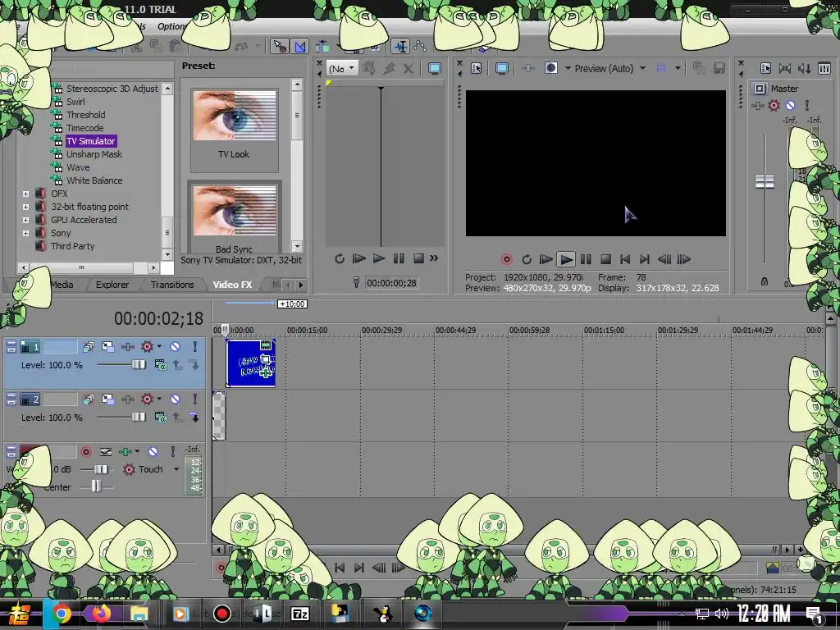Invert audio track phase
This screenshot has height=630, width=840.
106,452
